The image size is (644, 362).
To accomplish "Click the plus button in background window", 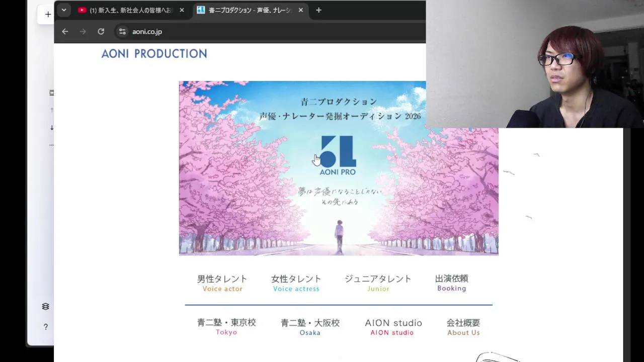I will coord(48,15).
